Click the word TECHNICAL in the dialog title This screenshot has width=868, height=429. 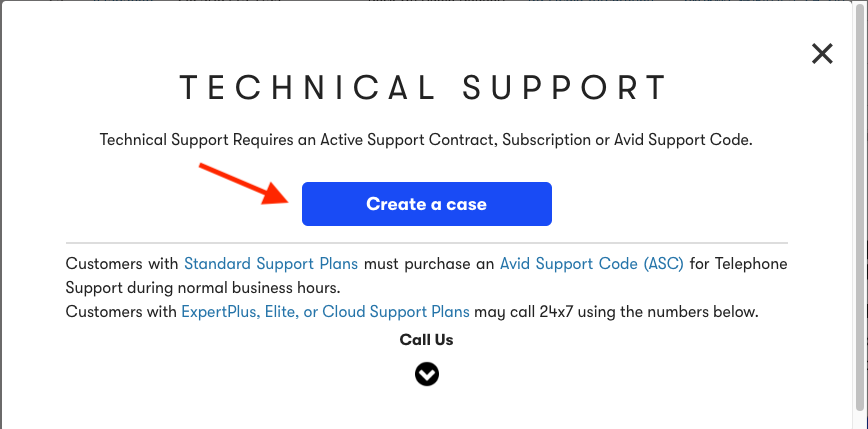point(307,87)
